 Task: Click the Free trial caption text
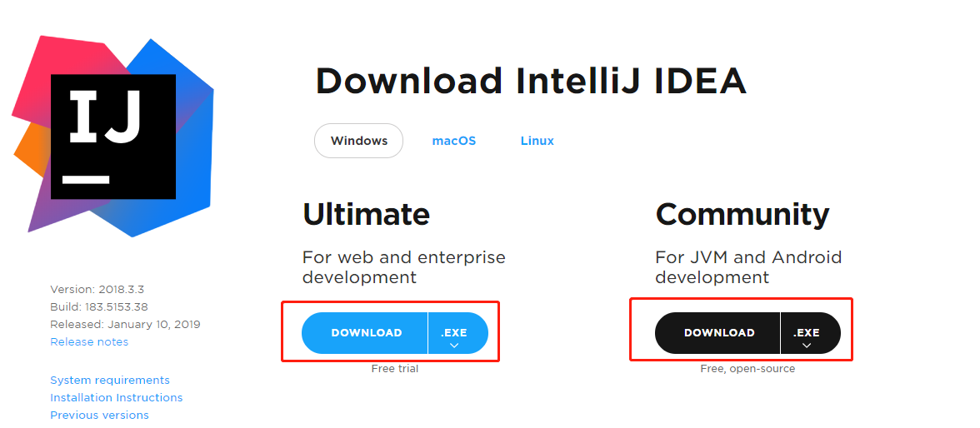395,369
